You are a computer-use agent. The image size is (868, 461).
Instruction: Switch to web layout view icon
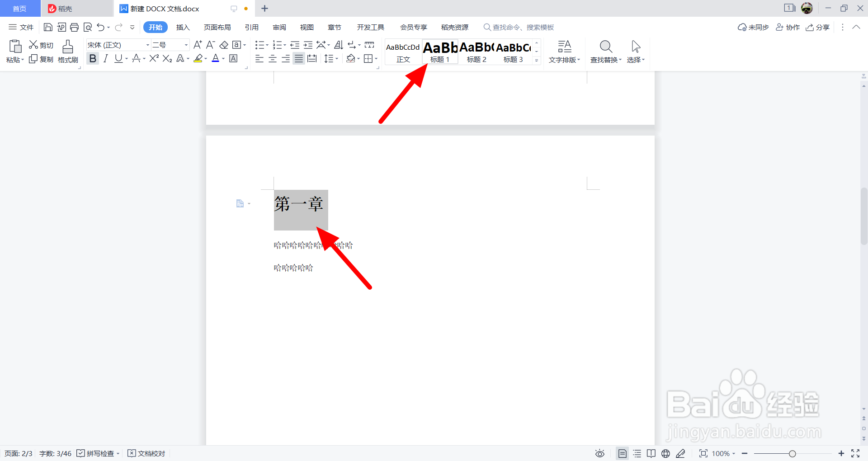pyautogui.click(x=665, y=453)
